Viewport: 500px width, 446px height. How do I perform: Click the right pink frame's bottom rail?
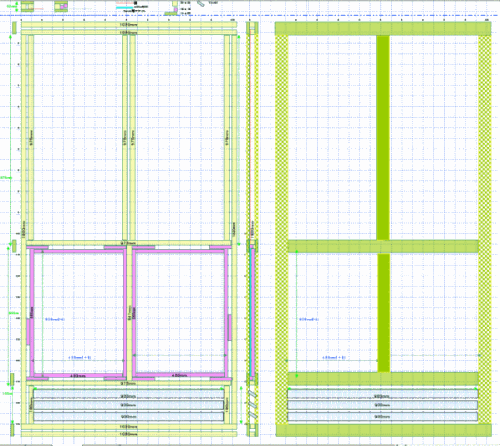point(180,375)
